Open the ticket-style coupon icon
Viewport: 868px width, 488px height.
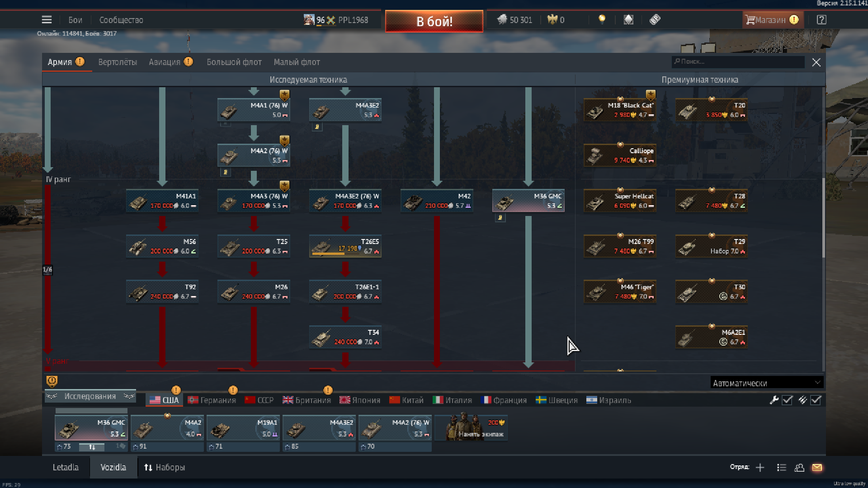coord(655,19)
